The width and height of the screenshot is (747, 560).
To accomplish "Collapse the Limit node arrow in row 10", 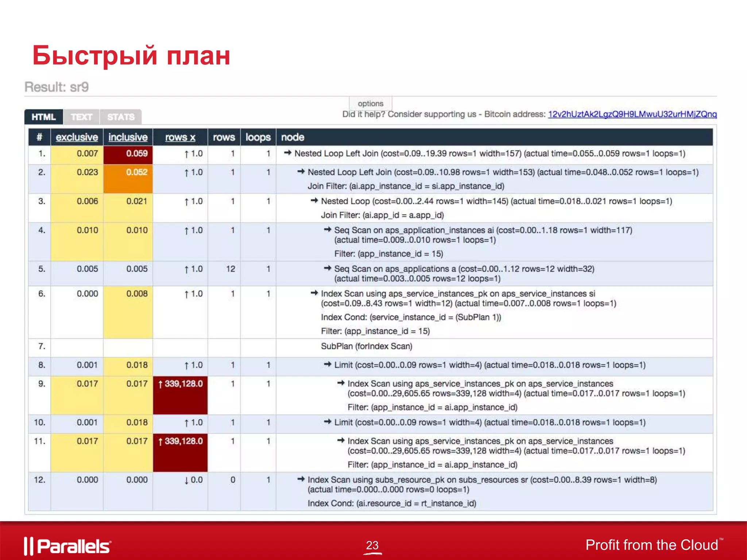I will pos(328,422).
